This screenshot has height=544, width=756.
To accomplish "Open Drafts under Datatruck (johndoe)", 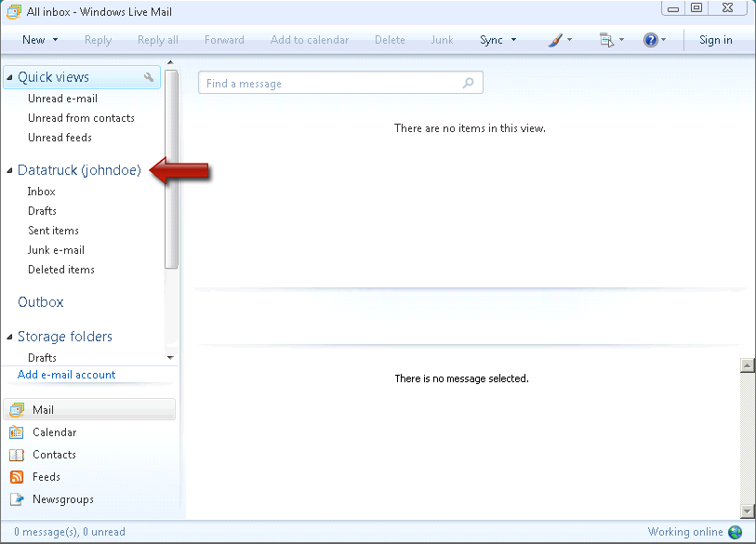I will tap(42, 211).
